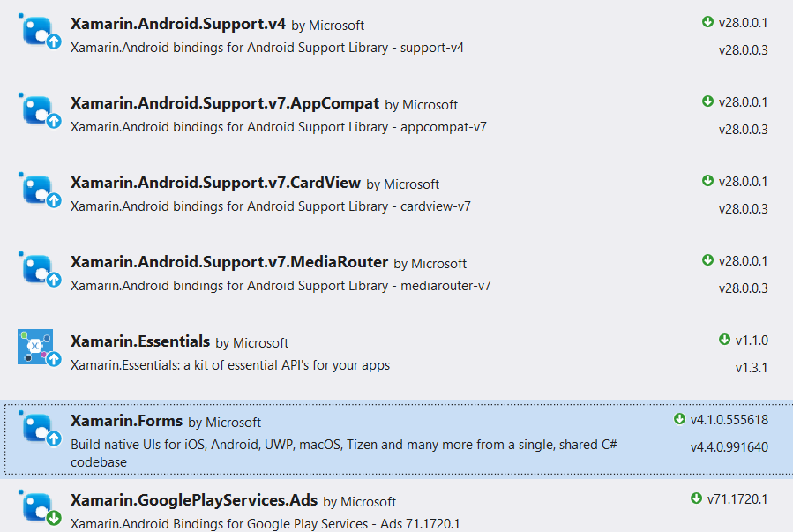This screenshot has width=793, height=532.
Task: Click available version v1.3.1 for Xamarin.Essentials
Action: (x=752, y=367)
